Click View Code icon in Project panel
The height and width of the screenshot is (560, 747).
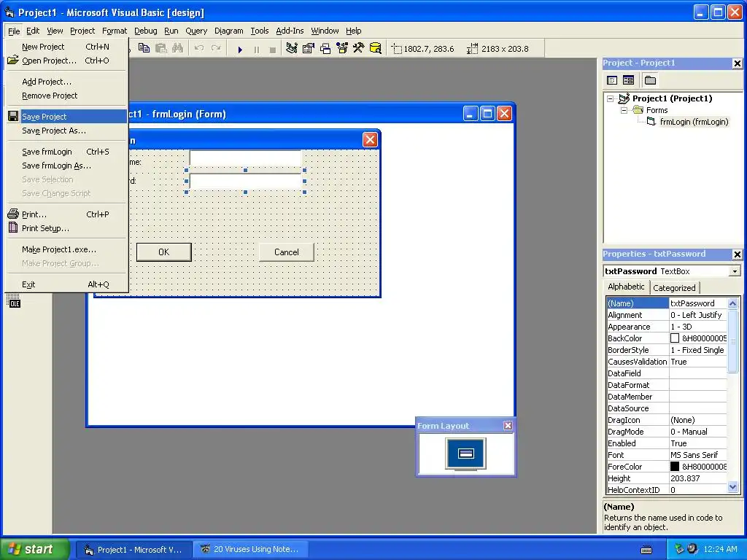coord(612,80)
